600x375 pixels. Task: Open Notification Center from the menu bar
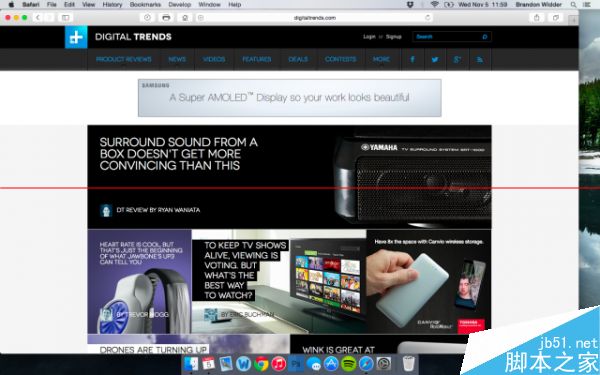(587, 5)
